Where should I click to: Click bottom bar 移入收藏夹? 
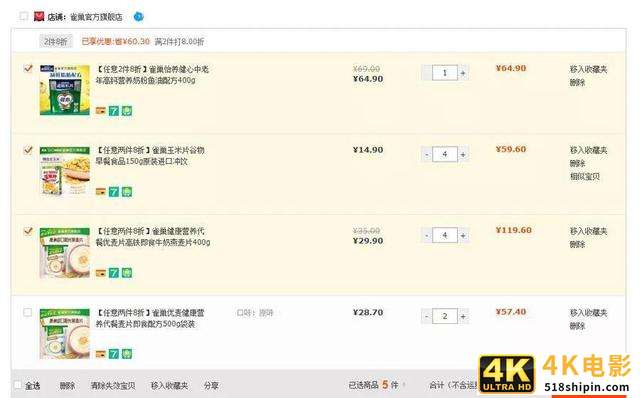pyautogui.click(x=169, y=385)
